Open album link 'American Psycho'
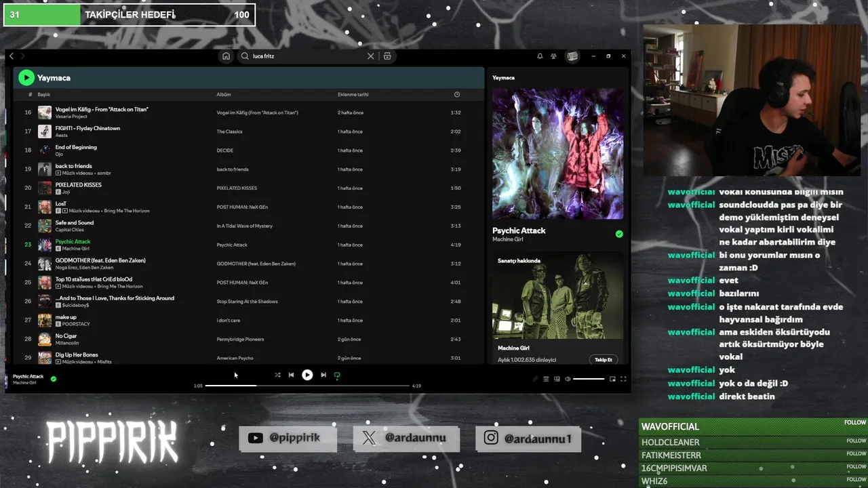Viewport: 868px width, 488px height. [235, 359]
